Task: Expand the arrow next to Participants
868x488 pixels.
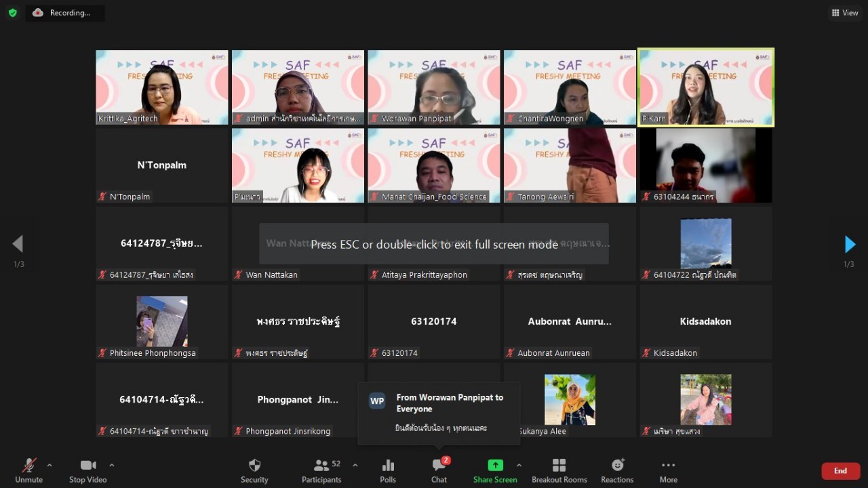Action: [355, 465]
